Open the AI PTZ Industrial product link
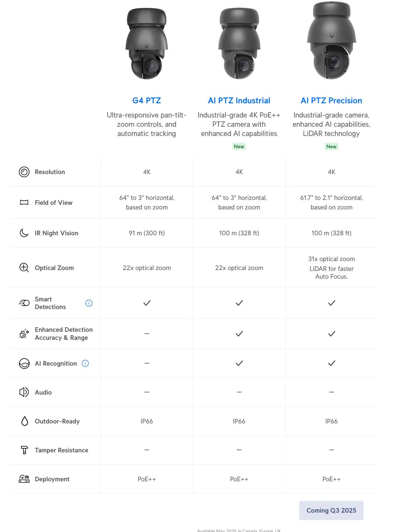 point(239,101)
